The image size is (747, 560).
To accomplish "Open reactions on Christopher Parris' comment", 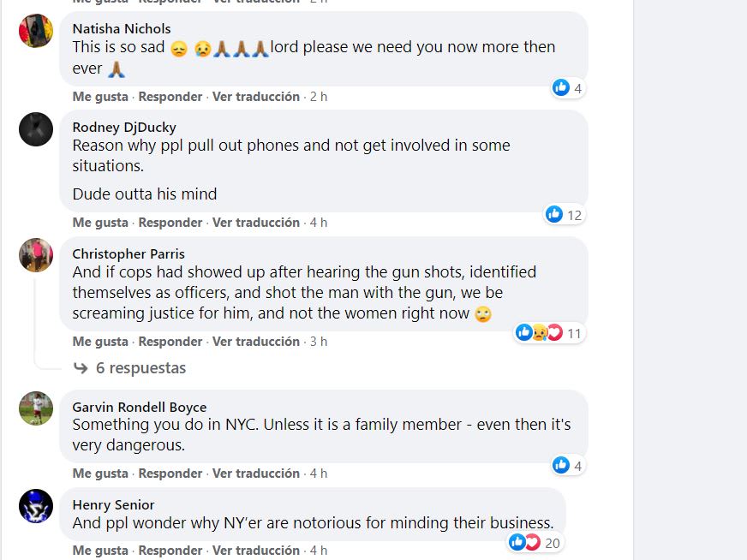I will (x=549, y=333).
